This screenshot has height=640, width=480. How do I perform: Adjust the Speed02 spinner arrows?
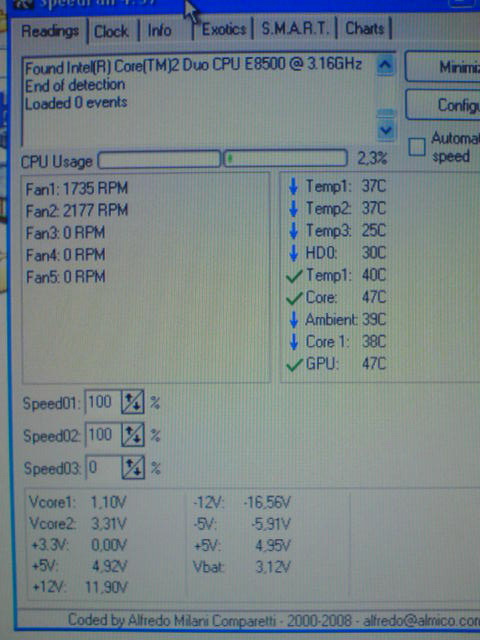[133, 434]
